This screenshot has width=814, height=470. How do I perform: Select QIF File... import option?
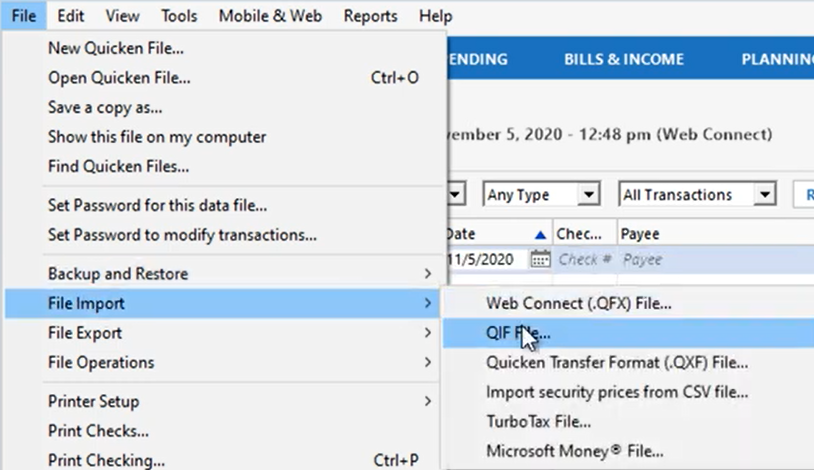pos(628,333)
